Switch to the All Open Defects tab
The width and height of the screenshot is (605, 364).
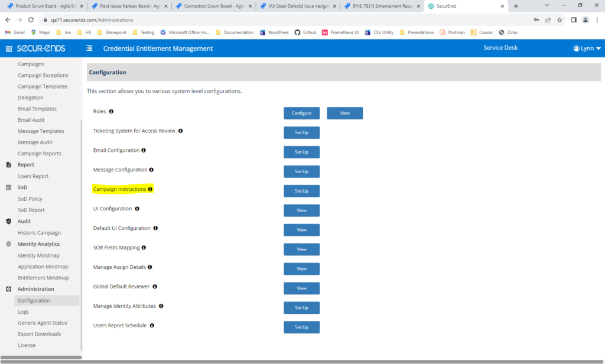coord(298,6)
